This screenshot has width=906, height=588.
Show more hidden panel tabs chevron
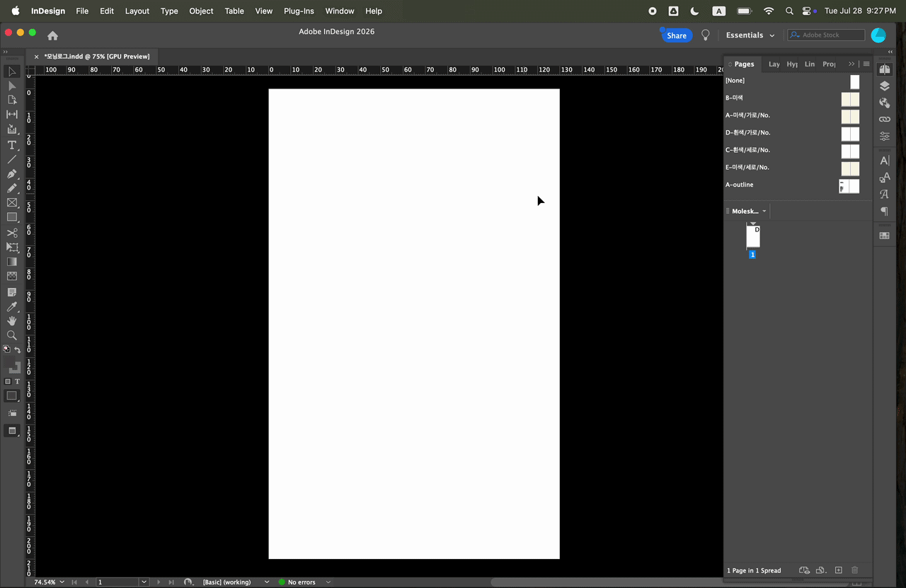(851, 64)
